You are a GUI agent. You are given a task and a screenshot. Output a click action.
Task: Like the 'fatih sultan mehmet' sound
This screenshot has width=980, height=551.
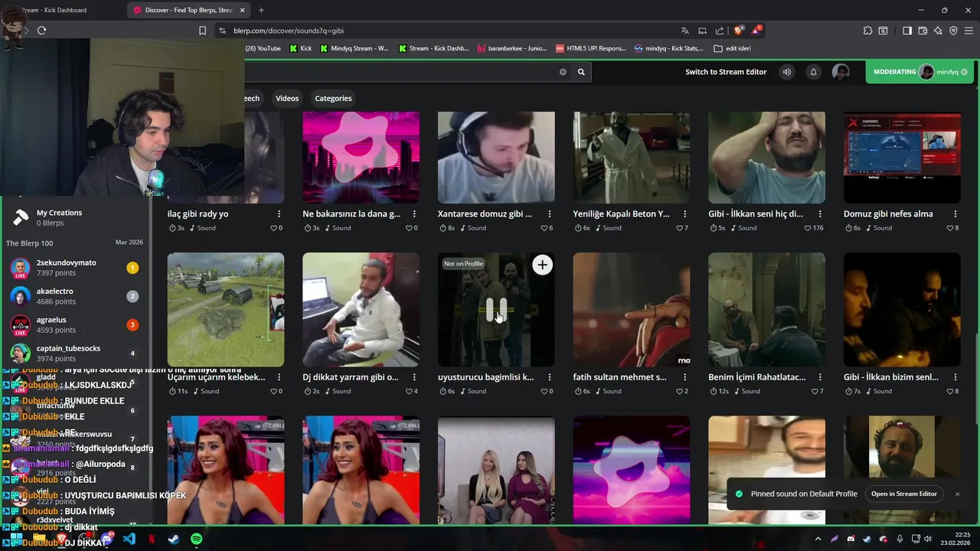[679, 391]
